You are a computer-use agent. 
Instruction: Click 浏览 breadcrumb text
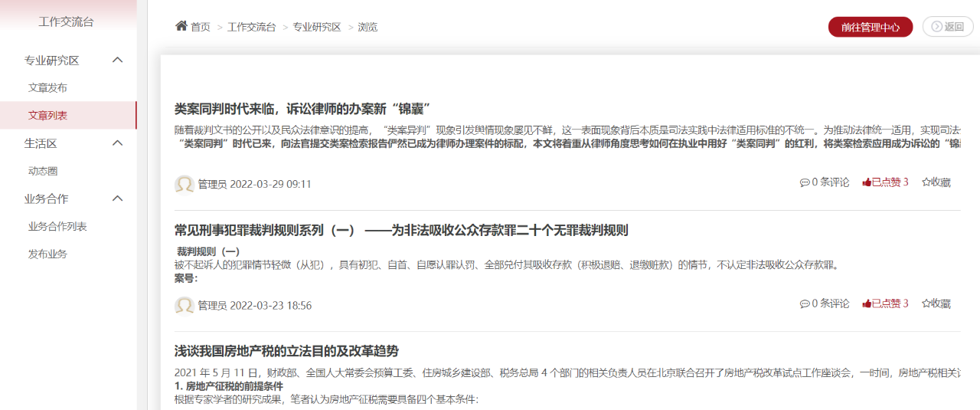(367, 27)
